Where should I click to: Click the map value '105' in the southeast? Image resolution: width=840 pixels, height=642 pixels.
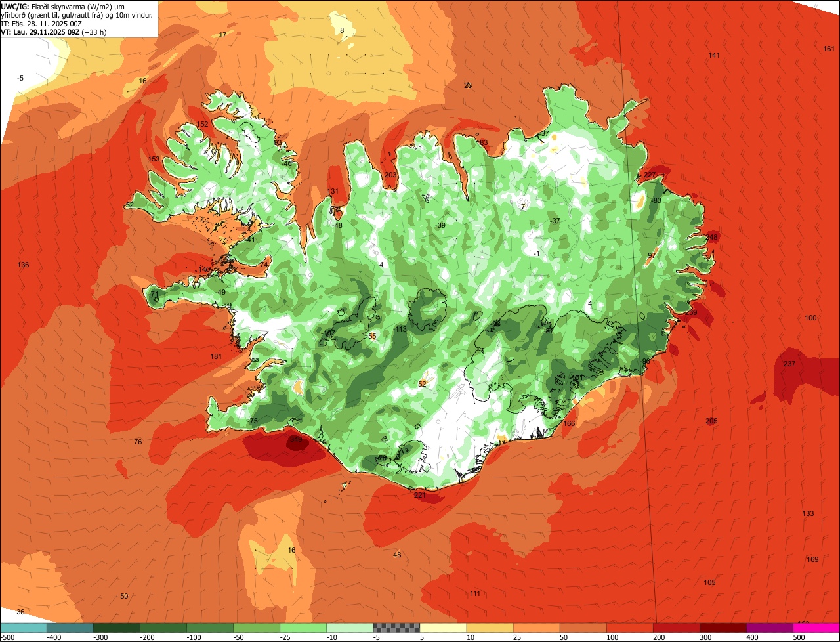[x=709, y=583]
